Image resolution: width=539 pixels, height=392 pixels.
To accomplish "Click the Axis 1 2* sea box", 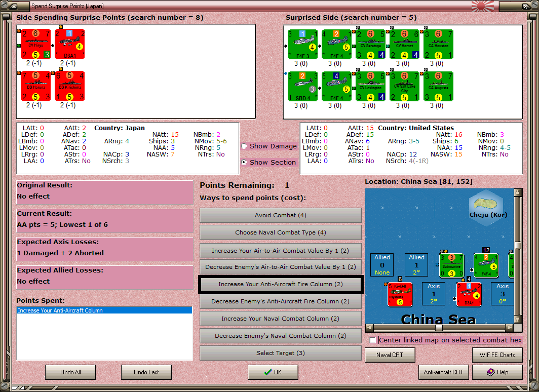I will (x=434, y=294).
